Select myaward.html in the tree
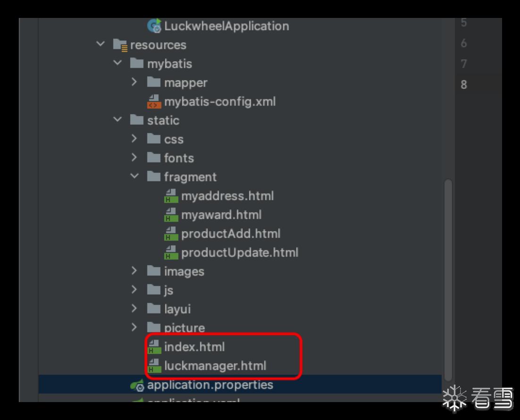This screenshot has height=420, width=520. (221, 215)
